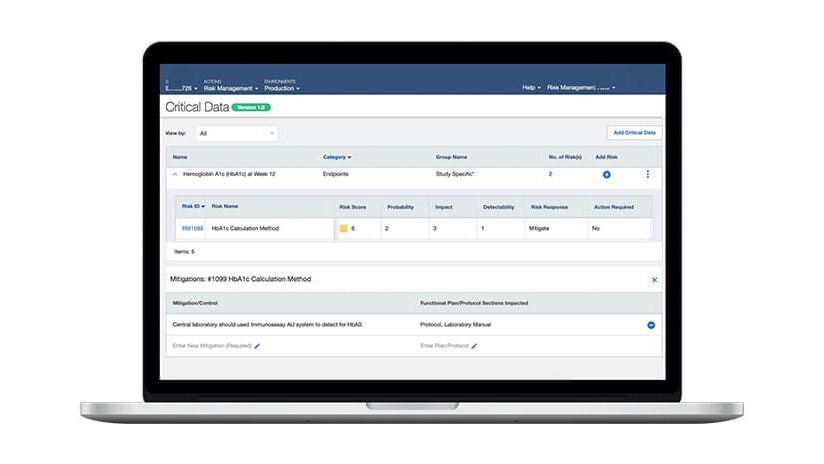Click the pencil icon beside Enter New Mitigation
Screen dimensions: 824x464
tap(257, 346)
